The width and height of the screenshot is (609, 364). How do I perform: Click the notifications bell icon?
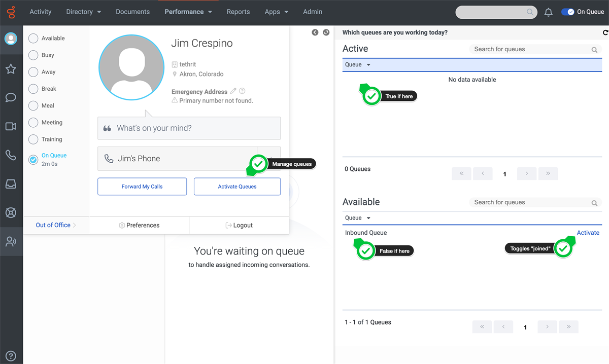pyautogui.click(x=548, y=12)
